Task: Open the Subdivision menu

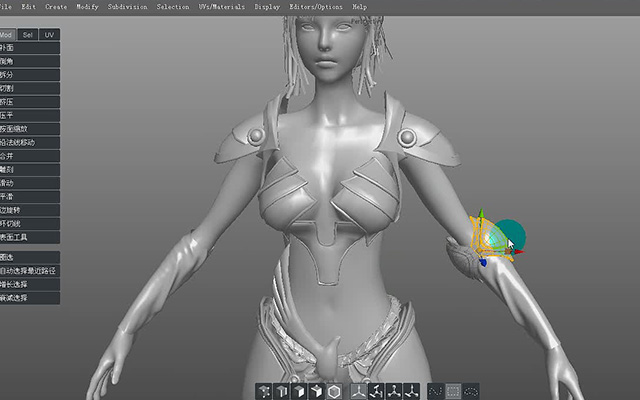Action: point(127,7)
